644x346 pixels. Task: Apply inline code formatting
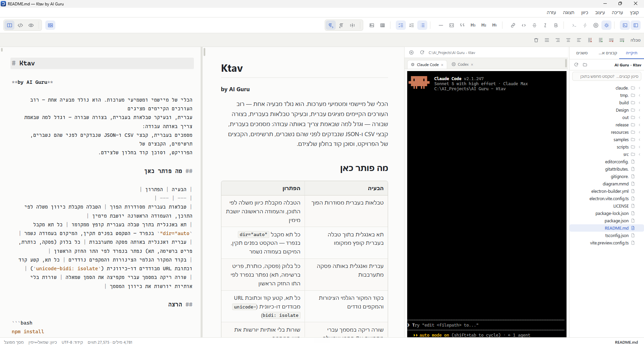(524, 25)
